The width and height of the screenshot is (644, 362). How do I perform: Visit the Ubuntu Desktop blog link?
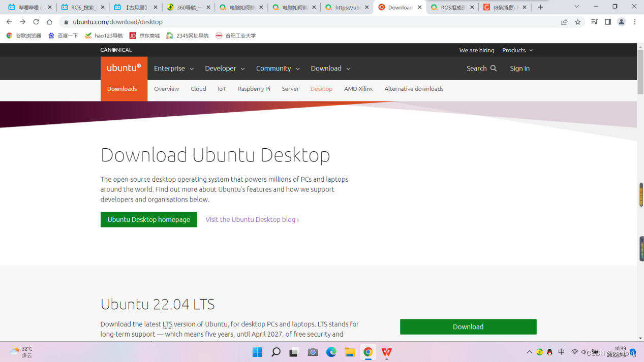(x=252, y=219)
